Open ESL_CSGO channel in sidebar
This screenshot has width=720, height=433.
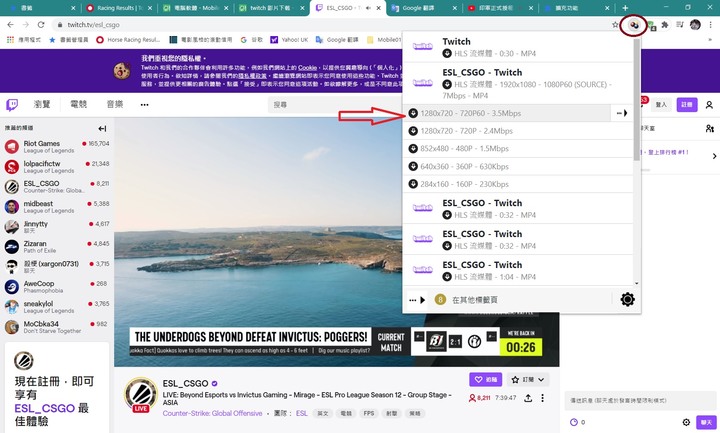57,186
